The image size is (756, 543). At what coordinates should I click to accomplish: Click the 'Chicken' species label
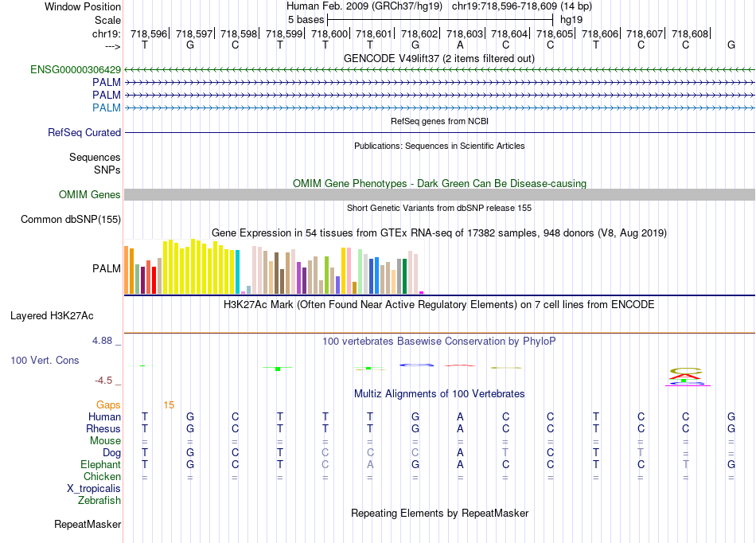[102, 476]
